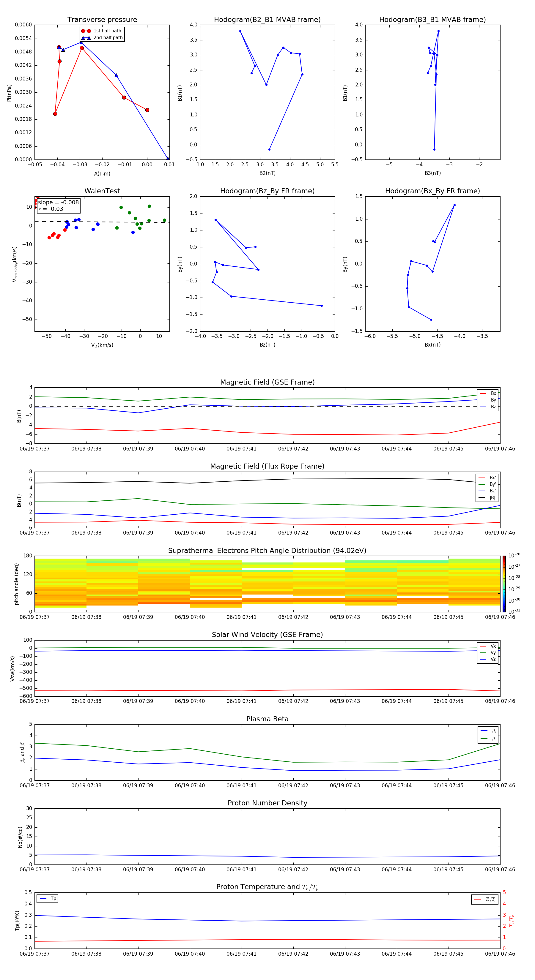Click the β legend entry in Plasma Beta

488,739
